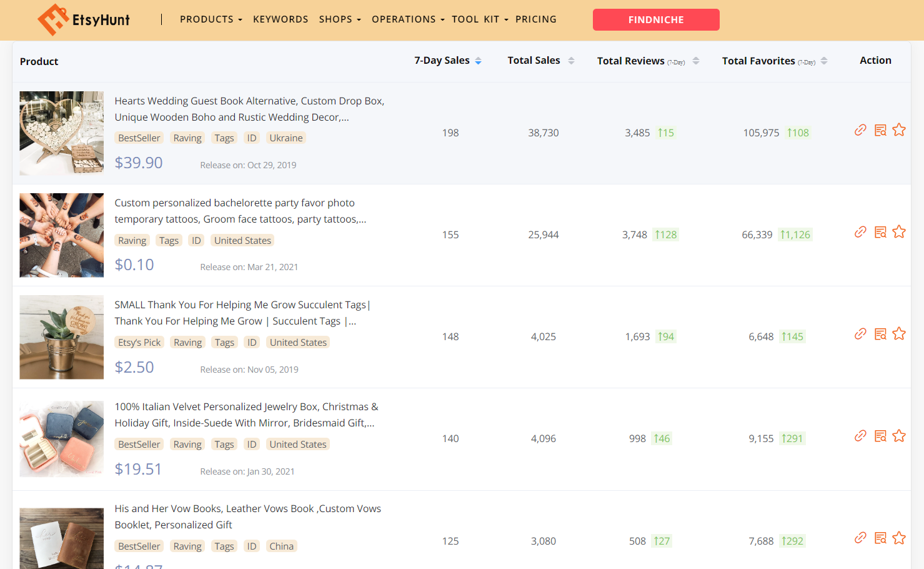Screen dimensions: 924x569
Task: View listing analysis for the Succulent Tags product
Action: (880, 334)
